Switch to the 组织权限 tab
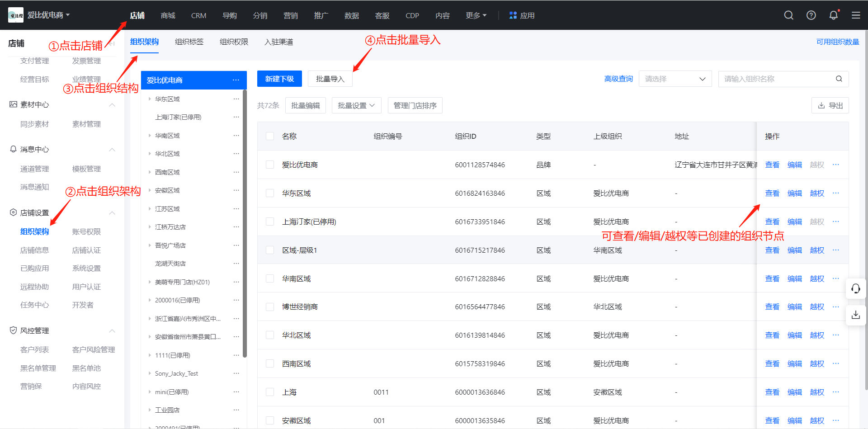The image size is (868, 429). coord(234,42)
